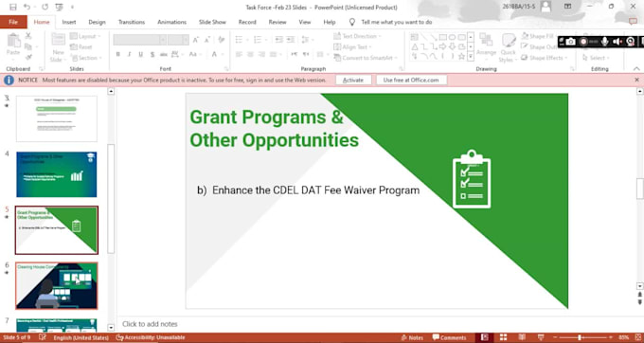Click the Reset slide button
Screen dimensions: 644x343
(x=81, y=47)
